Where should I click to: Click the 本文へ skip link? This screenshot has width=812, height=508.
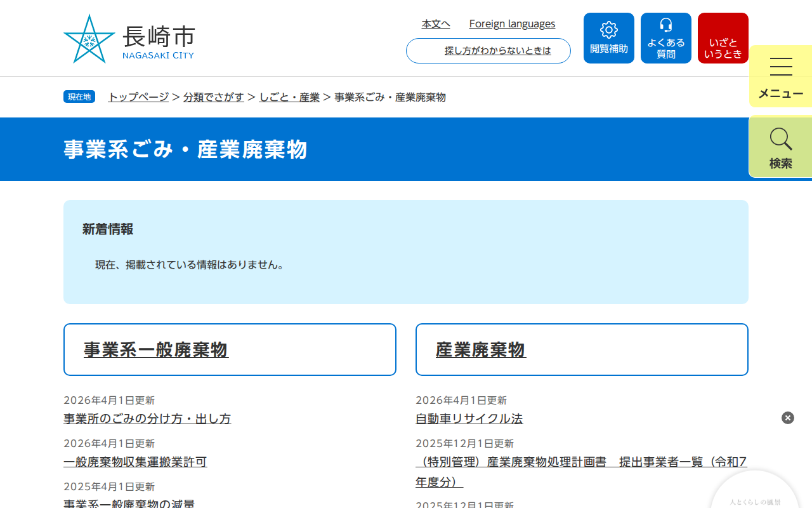(435, 23)
